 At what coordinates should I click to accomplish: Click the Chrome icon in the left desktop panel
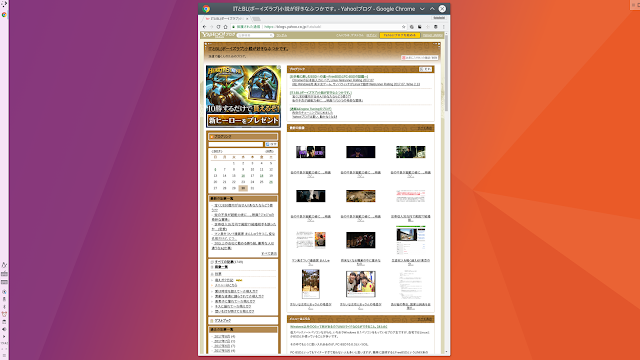click(4, 15)
